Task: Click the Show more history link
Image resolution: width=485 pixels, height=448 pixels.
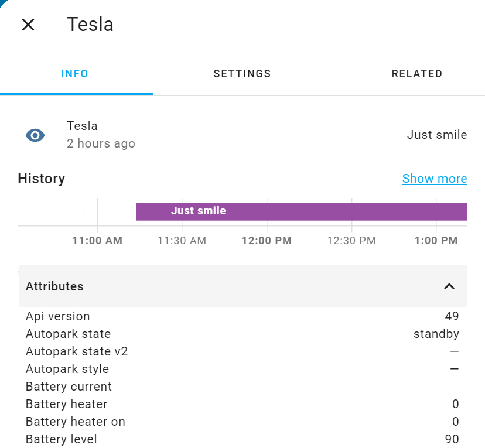Action: point(435,179)
